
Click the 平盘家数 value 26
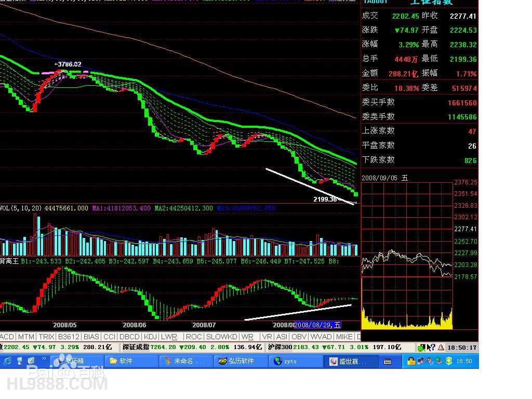(472, 146)
